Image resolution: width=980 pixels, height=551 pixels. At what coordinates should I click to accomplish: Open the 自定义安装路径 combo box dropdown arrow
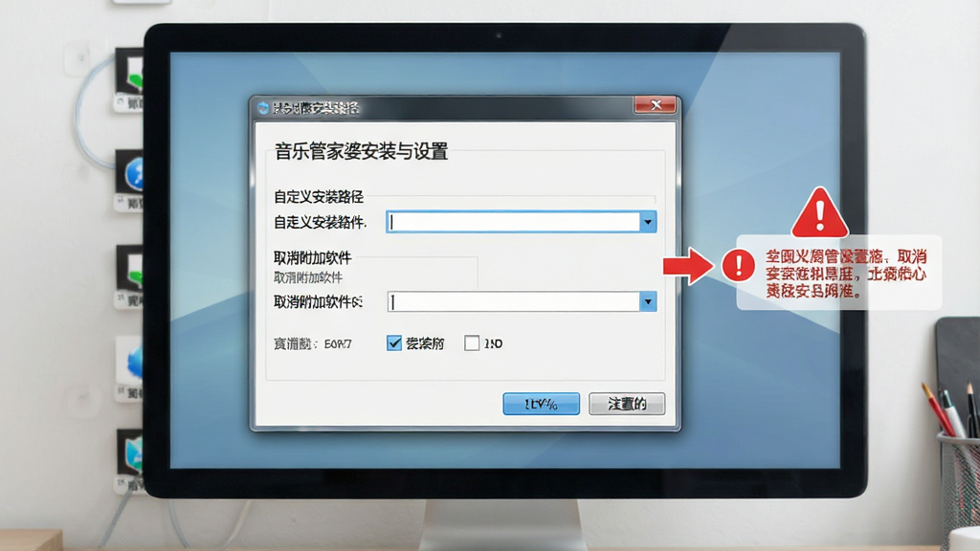648,222
